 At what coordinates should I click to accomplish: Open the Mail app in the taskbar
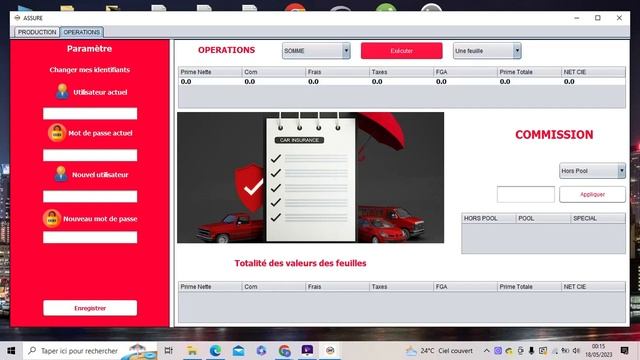tap(238, 351)
